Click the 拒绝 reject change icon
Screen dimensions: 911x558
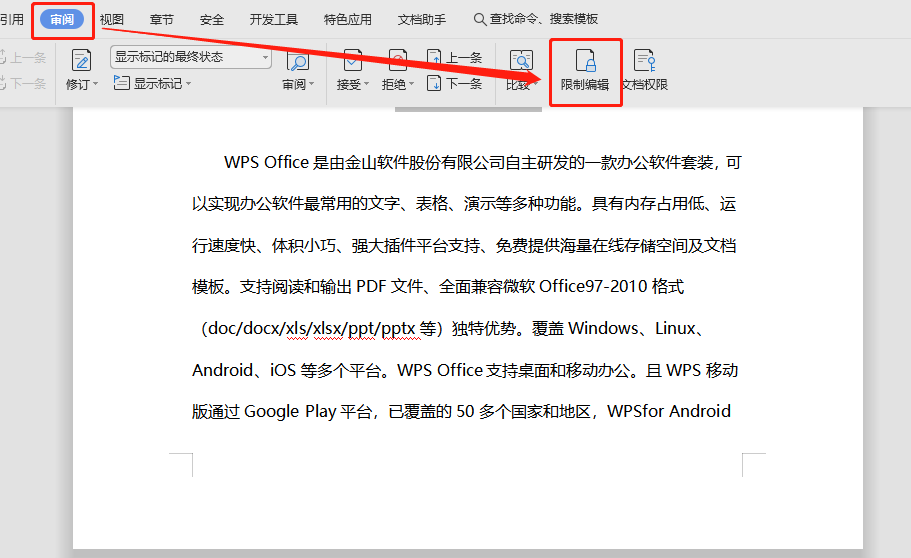[x=397, y=60]
